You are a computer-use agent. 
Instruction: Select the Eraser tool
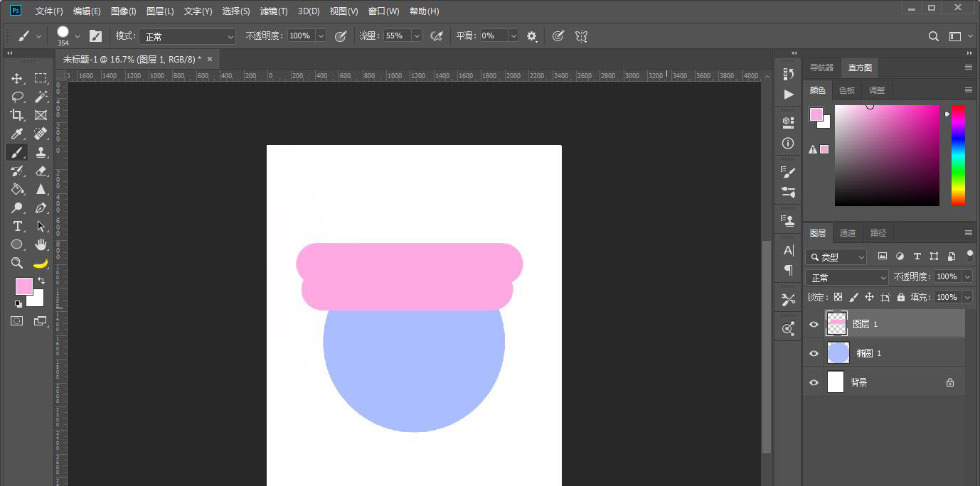[x=41, y=171]
